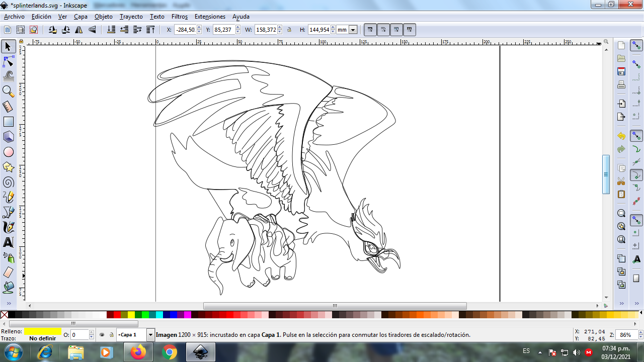The height and width of the screenshot is (362, 644).
Task: Choose the freehand Pencil tool
Action: tap(8, 197)
